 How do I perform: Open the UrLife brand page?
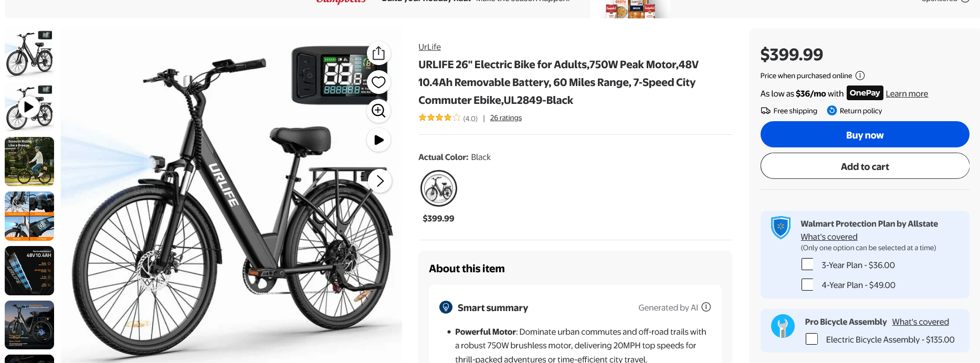429,47
